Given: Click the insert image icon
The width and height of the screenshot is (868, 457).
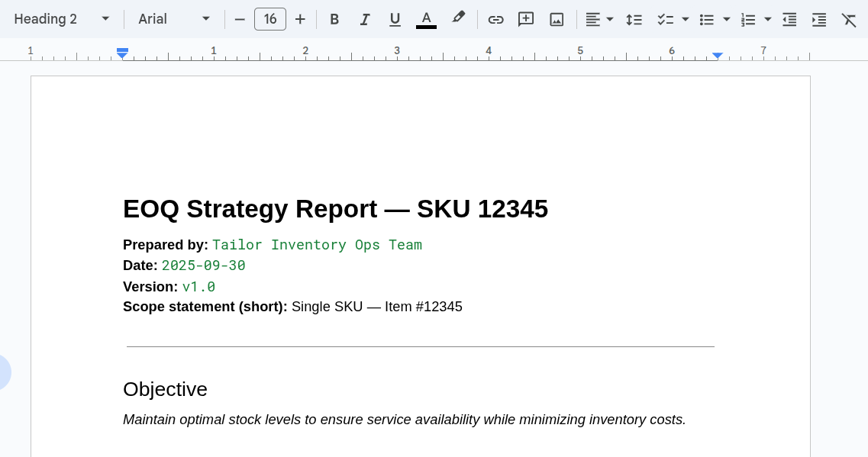Looking at the screenshot, I should (557, 19).
